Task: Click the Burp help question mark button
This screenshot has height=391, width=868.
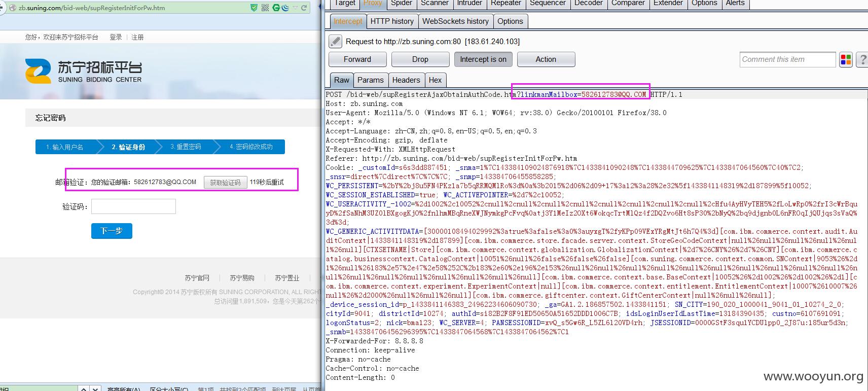Action: coord(862,60)
